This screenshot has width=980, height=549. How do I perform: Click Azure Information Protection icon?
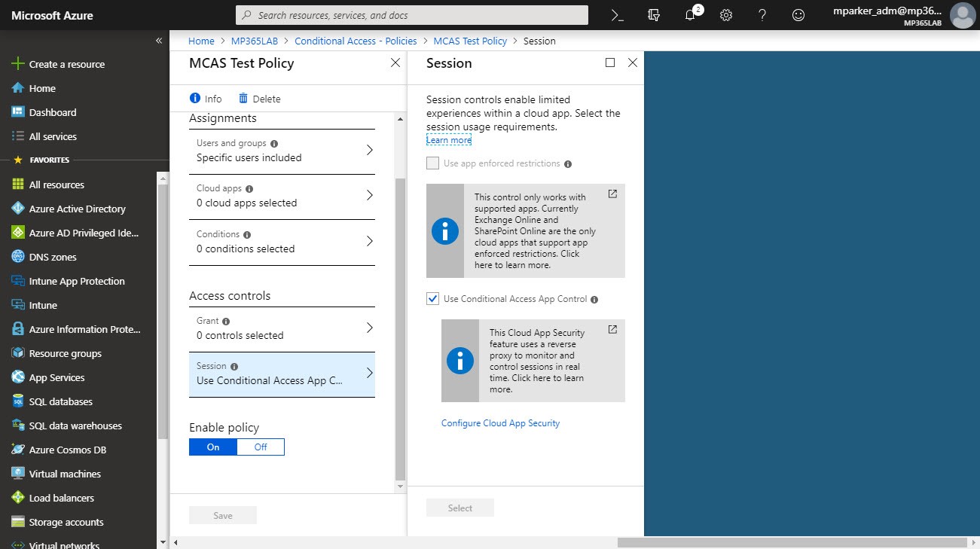tap(18, 329)
